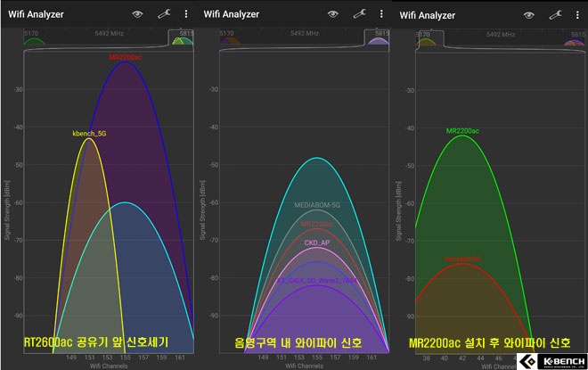Click the eye view icon in left Wifi Analyzer panel
This screenshot has height=370, width=588.
(137, 14)
